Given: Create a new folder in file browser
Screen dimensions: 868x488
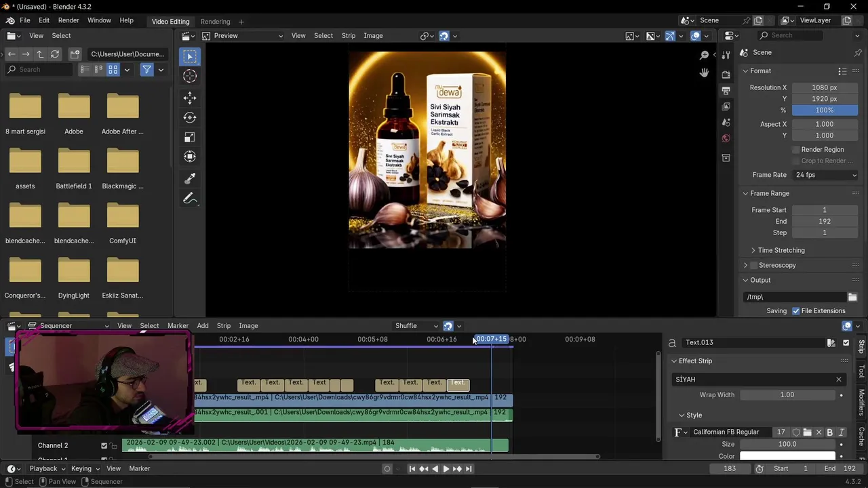Looking at the screenshot, I should pyautogui.click(x=75, y=54).
